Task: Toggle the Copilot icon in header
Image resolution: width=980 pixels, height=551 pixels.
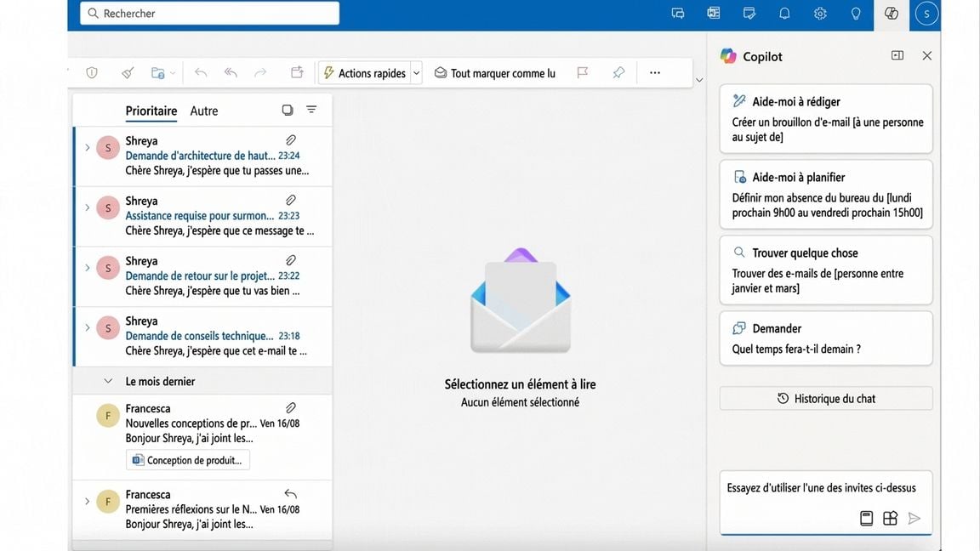Action: tap(892, 13)
